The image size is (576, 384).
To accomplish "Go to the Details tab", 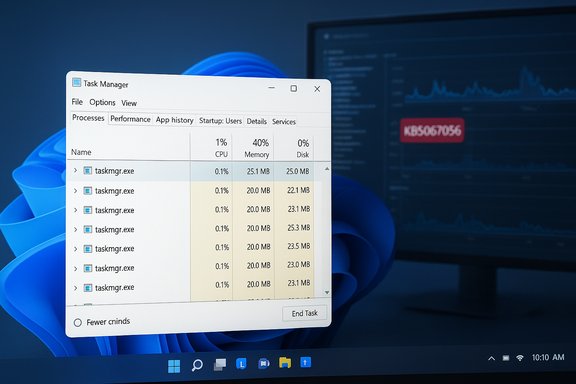I will coord(256,121).
